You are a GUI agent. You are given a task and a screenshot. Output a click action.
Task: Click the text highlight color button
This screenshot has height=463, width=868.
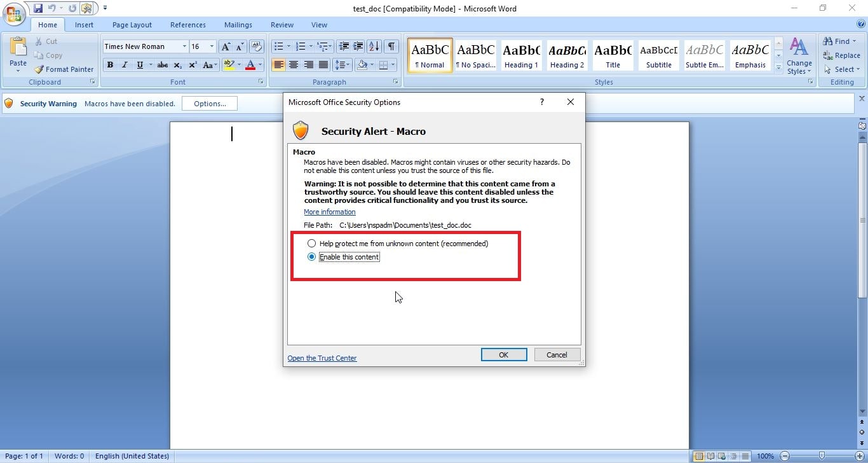(229, 65)
